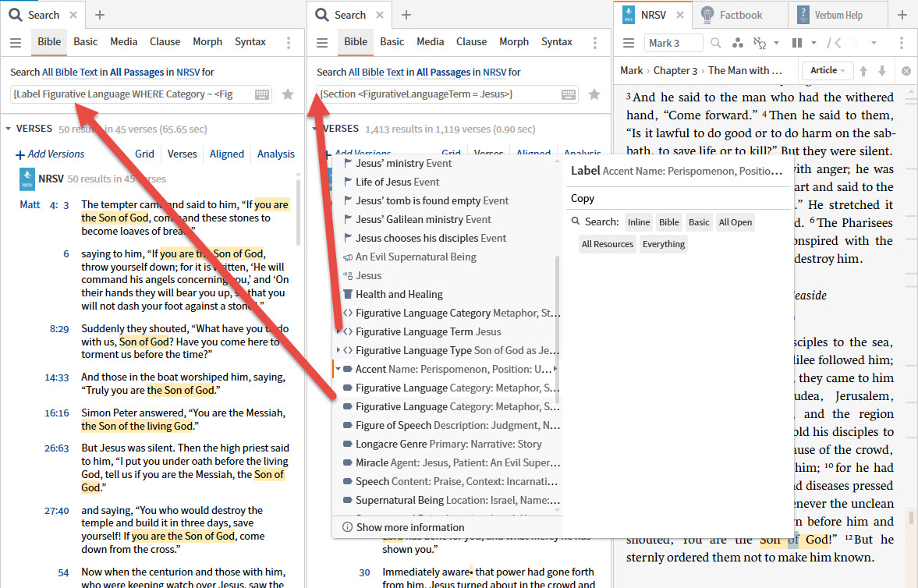Add a new tab in middle panel
The image size is (918, 588).
pyautogui.click(x=406, y=15)
